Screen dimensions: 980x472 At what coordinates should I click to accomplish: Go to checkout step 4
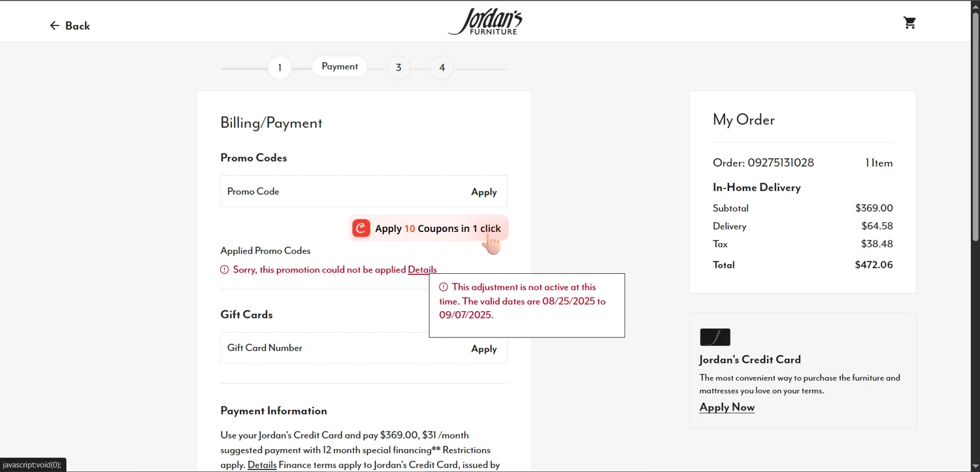pos(442,67)
